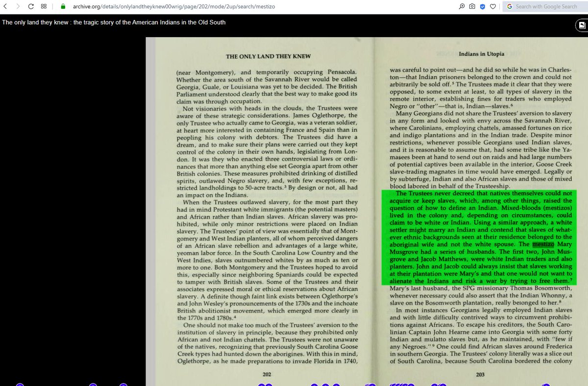Click the green highlighted Trustees paragraph
This screenshot has width=588, height=386.
[x=479, y=237]
